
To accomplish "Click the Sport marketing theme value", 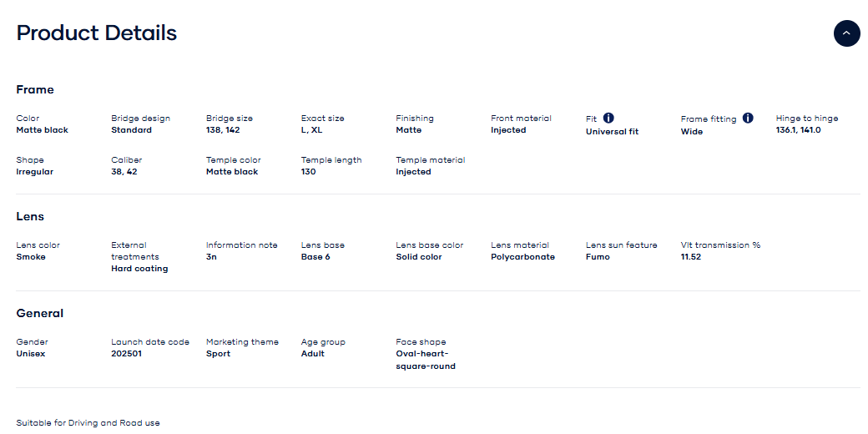I will 218,354.
